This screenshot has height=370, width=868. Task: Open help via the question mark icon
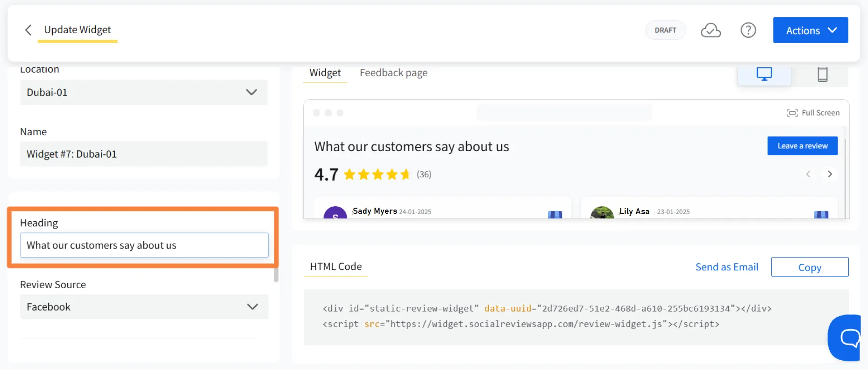tap(748, 30)
